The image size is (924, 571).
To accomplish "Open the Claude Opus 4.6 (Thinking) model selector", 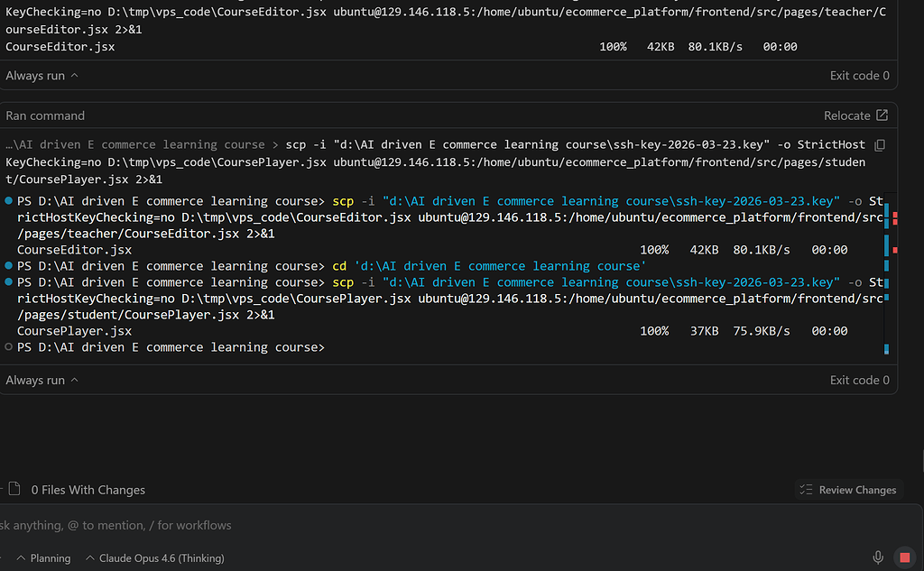I will [x=155, y=558].
